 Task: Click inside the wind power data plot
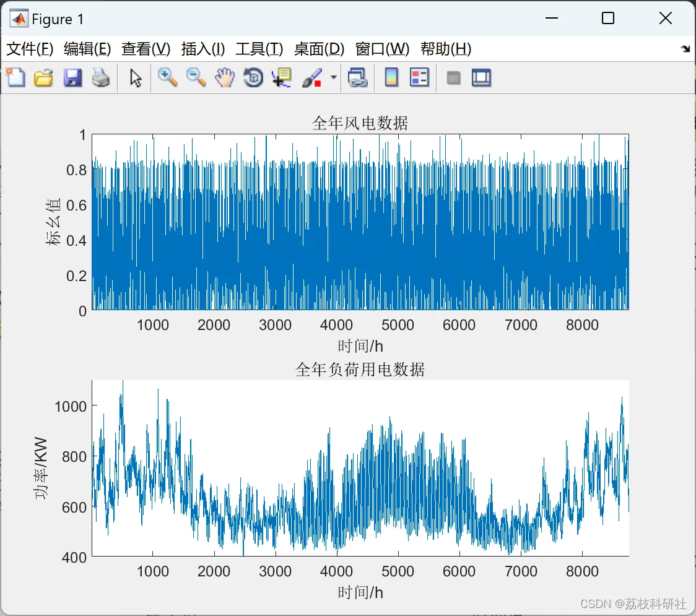click(x=360, y=222)
